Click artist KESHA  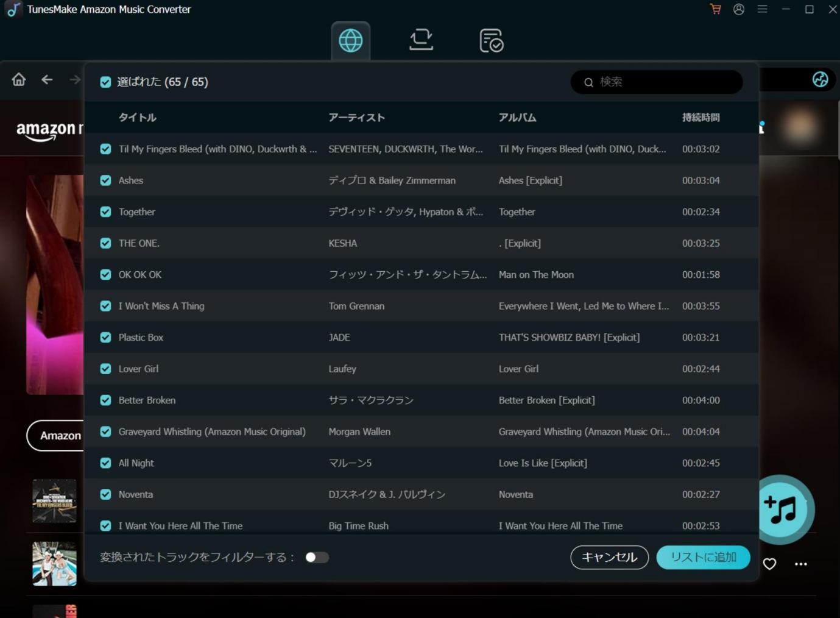tap(343, 243)
